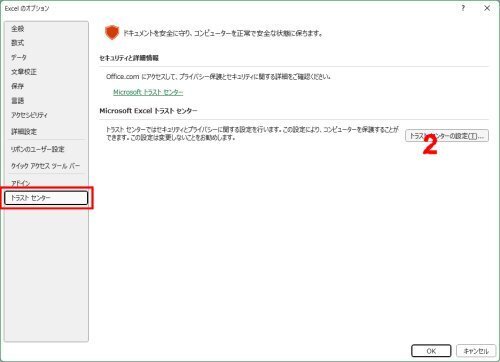
Task: Select クイック アクセス ツール バー option
Action: pos(46,166)
